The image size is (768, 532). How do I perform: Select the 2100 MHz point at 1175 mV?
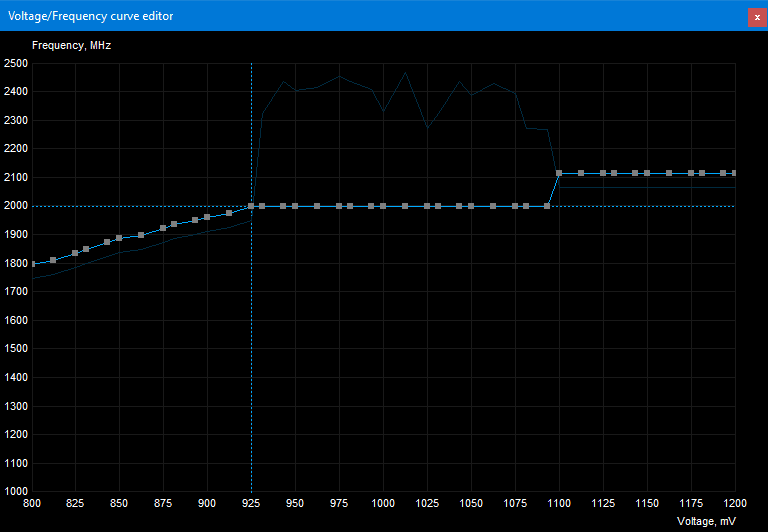tap(691, 173)
